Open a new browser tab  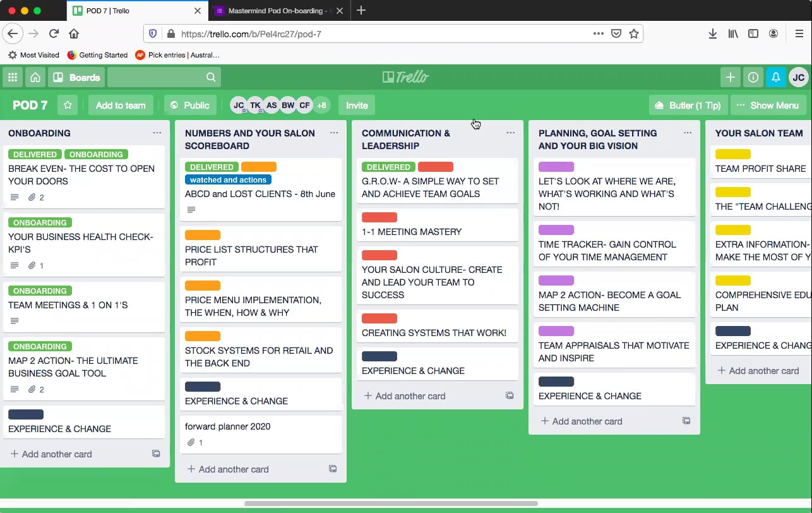pos(361,11)
